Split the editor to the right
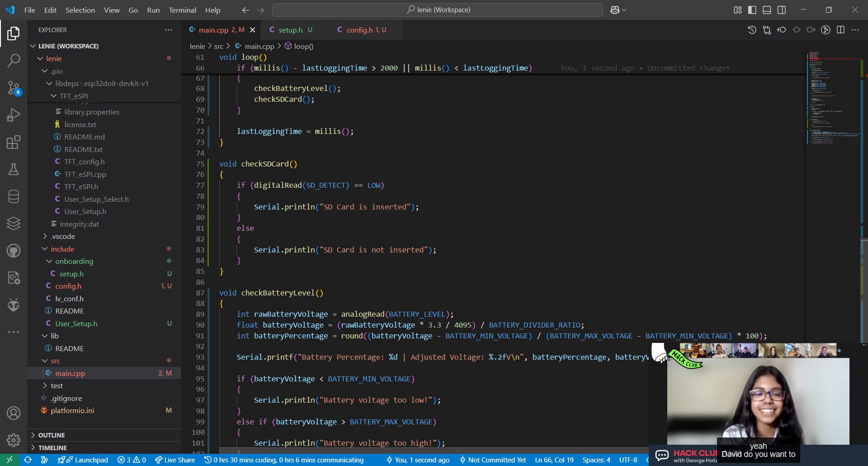Screen dimensions: 868x466 coord(840,30)
